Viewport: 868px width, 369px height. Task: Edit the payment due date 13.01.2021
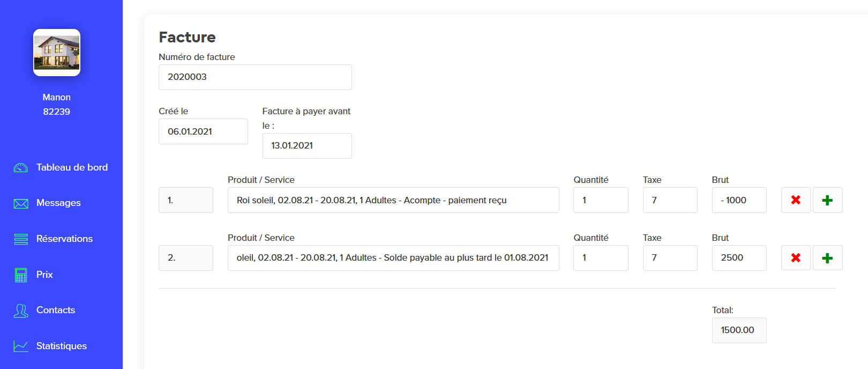(x=307, y=146)
